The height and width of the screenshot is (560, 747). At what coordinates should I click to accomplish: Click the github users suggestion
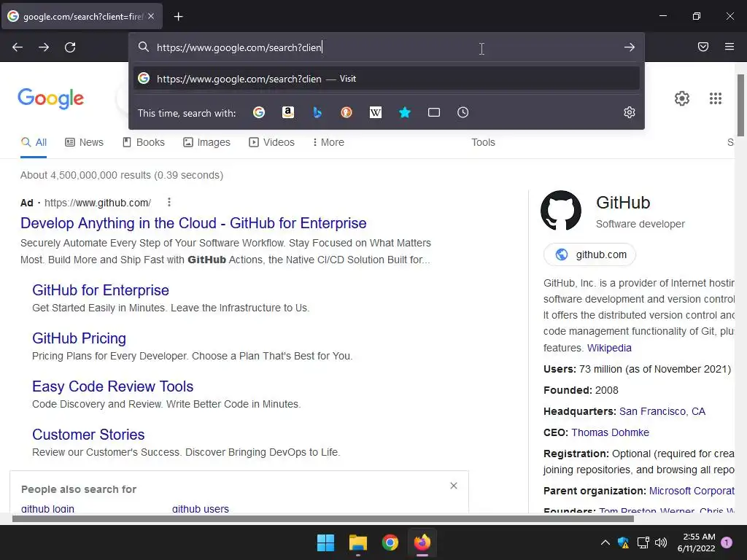coord(201,508)
